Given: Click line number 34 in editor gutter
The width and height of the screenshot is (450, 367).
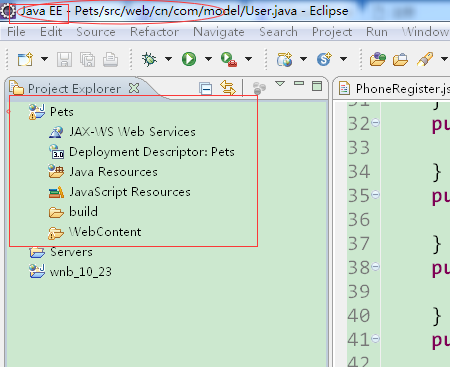Looking at the screenshot, I should point(359,172).
